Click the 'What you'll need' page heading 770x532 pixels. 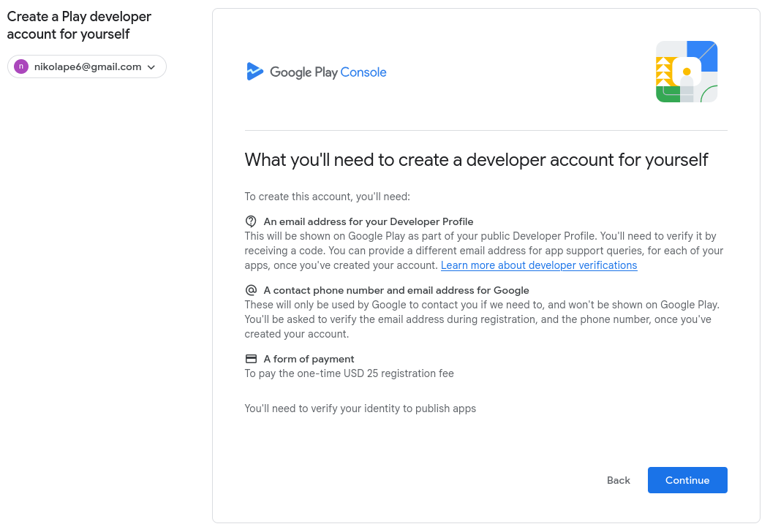(x=476, y=160)
